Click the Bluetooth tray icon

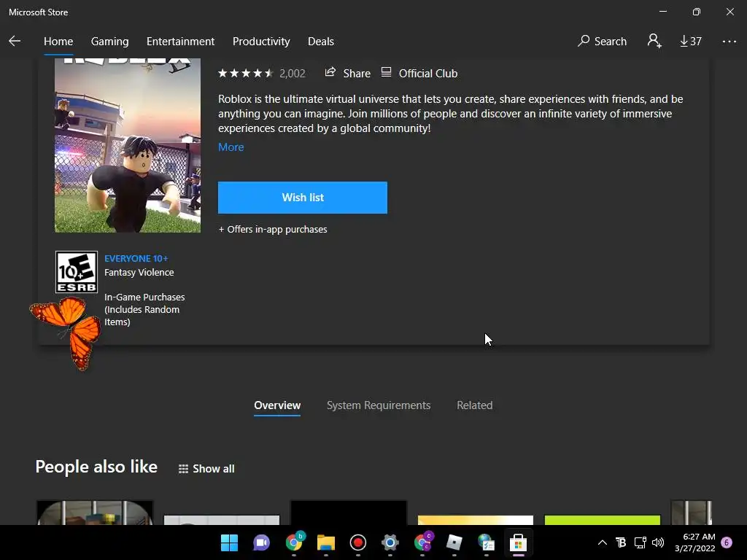coord(621,542)
